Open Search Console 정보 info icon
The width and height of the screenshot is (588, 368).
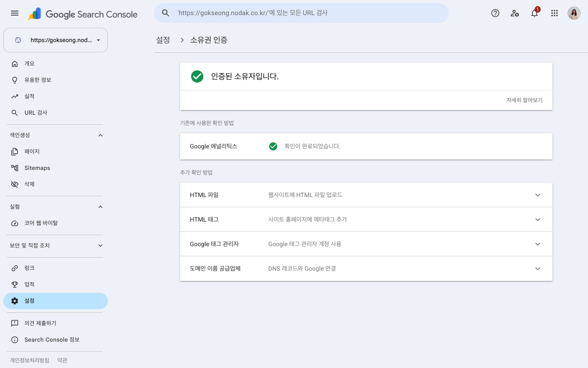(15, 340)
